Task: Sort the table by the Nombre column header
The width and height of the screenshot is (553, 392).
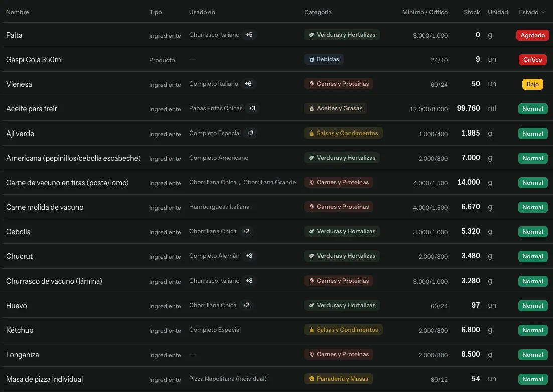Action: click(x=17, y=12)
